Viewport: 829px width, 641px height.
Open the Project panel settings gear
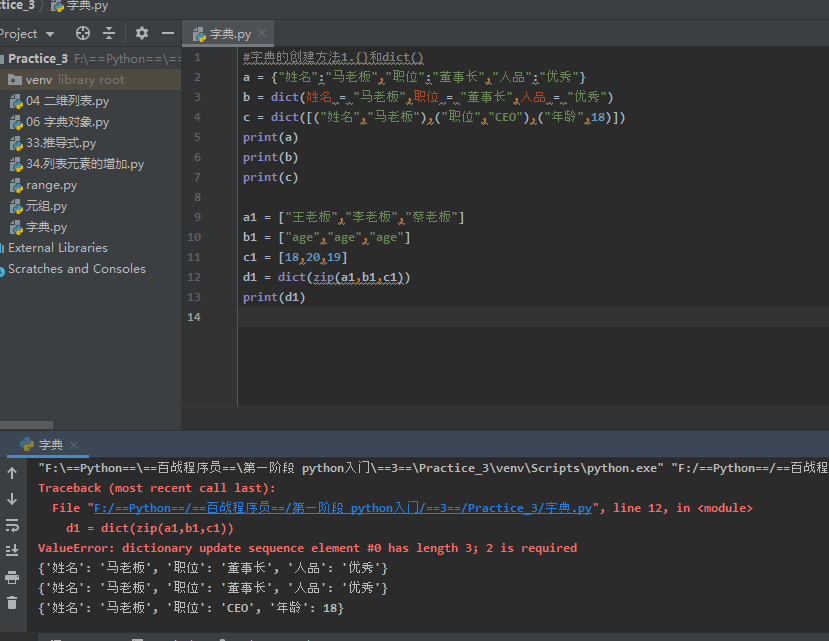pos(142,33)
